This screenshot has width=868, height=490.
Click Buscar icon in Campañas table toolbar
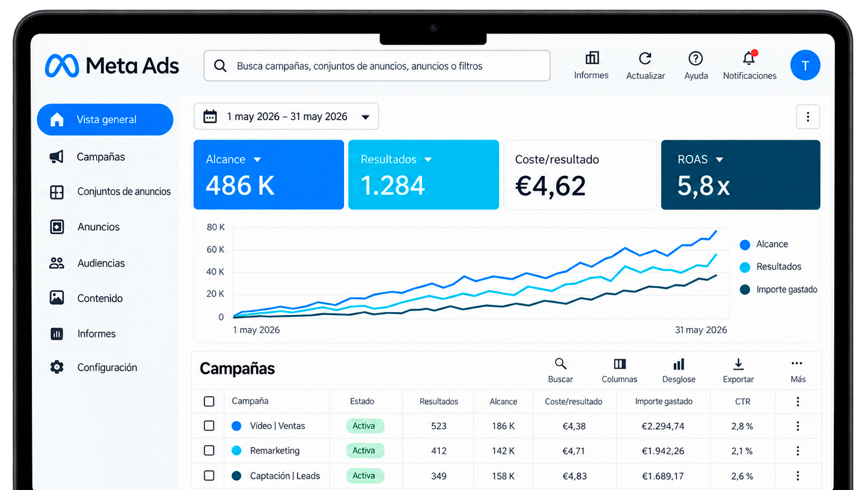560,364
